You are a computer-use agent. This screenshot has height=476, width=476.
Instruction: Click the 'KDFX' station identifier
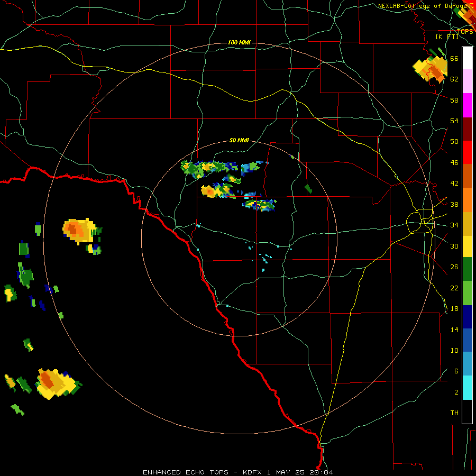coord(253,472)
